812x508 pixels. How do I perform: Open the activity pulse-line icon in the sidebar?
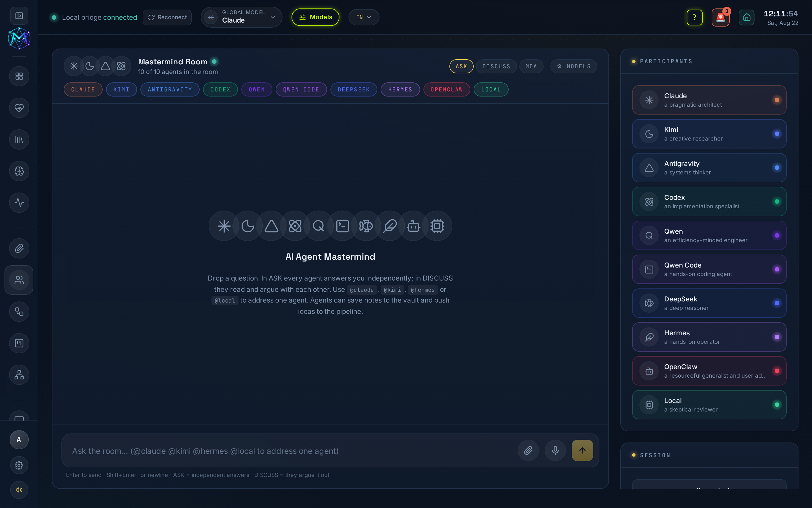(19, 203)
